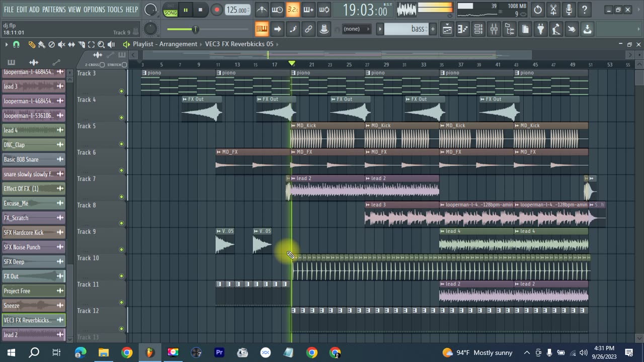The height and width of the screenshot is (362, 644).
Task: Mute Track 5 via its green dot
Action: [x=121, y=144]
